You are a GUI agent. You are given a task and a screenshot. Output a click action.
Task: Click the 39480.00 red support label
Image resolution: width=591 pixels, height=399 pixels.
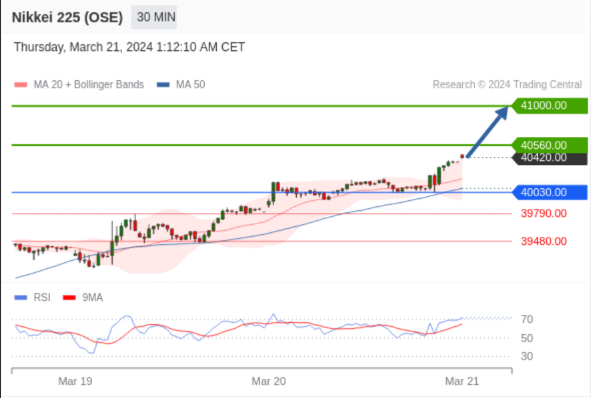coord(544,242)
